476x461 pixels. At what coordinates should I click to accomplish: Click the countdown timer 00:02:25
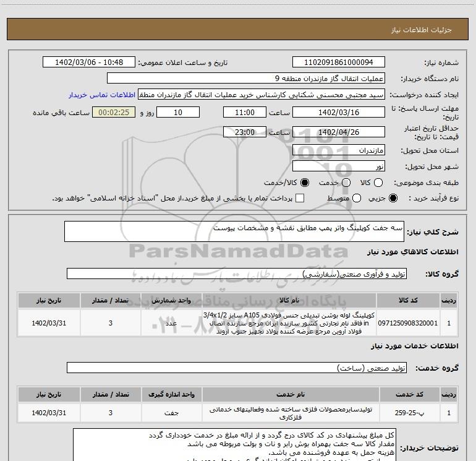[x=114, y=113]
